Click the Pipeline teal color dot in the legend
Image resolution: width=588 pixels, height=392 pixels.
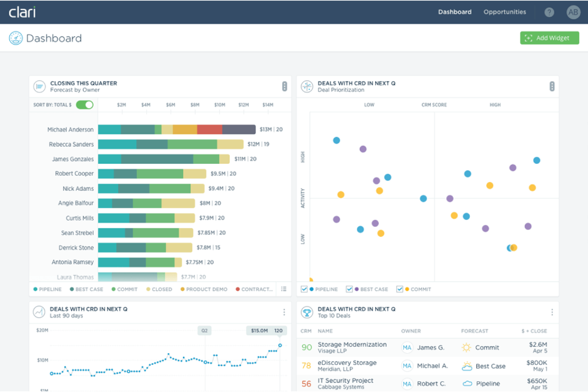[x=36, y=289]
